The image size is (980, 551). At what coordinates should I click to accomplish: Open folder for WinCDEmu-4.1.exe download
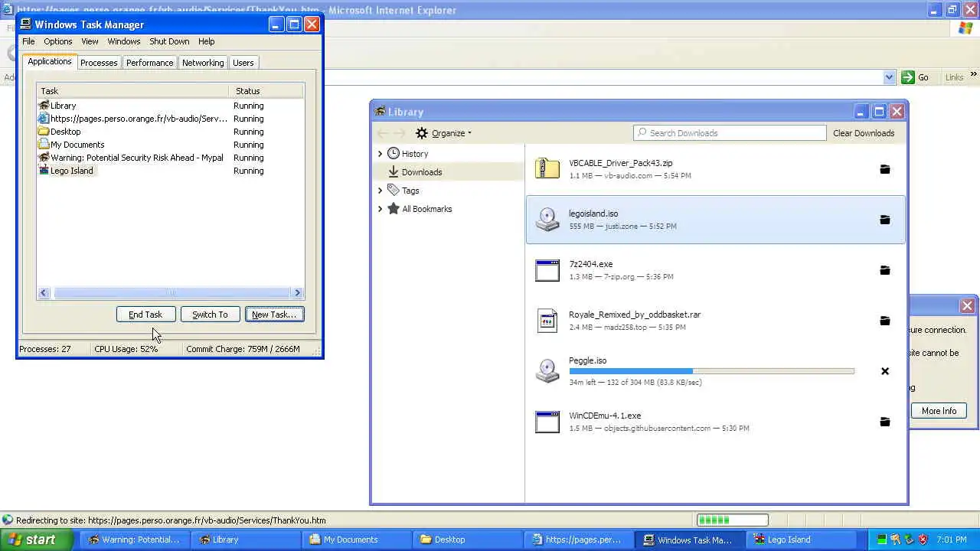884,422
